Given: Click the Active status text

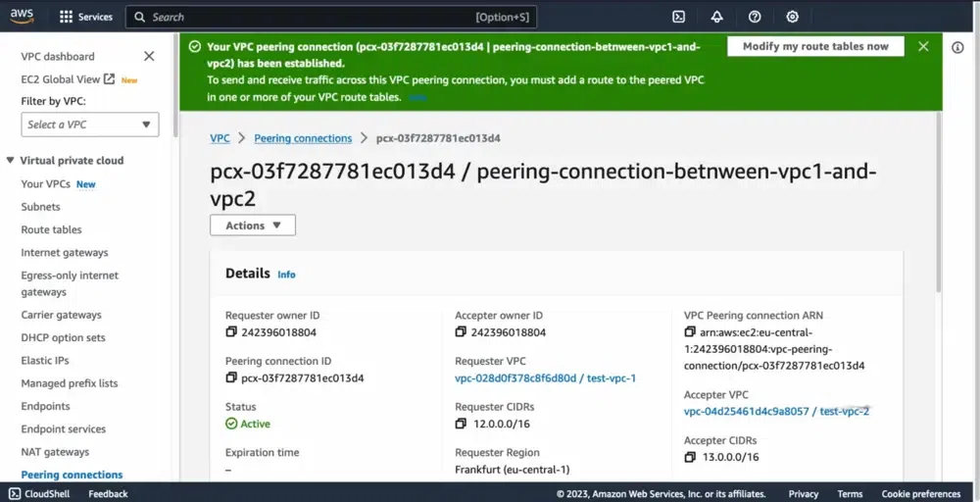Looking at the screenshot, I should [x=255, y=424].
